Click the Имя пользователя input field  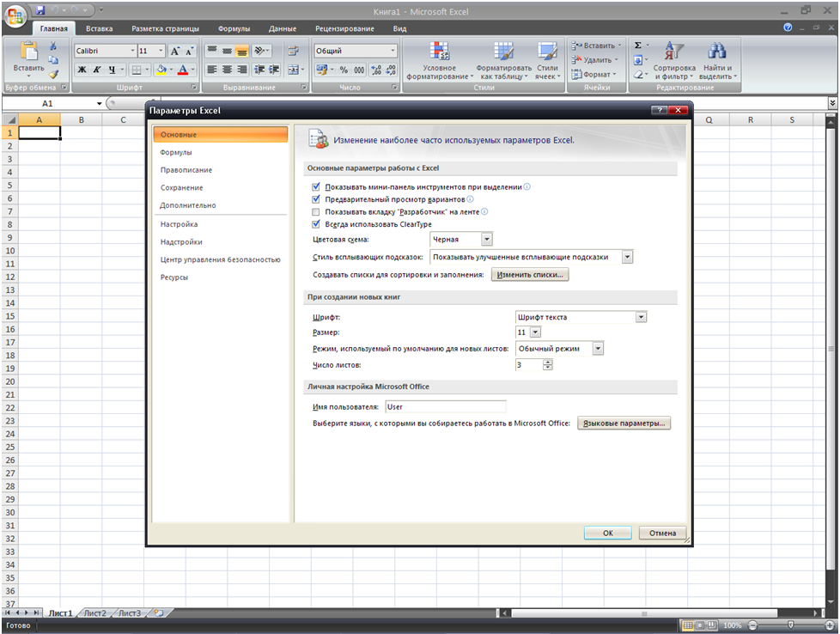(x=446, y=406)
